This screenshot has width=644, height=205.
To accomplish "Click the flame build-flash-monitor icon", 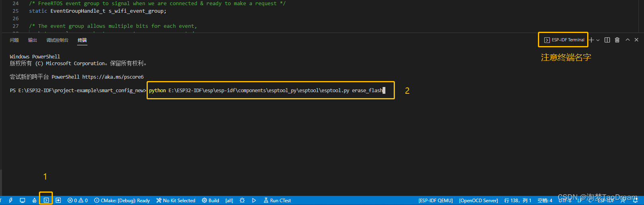I will pyautogui.click(x=35, y=200).
